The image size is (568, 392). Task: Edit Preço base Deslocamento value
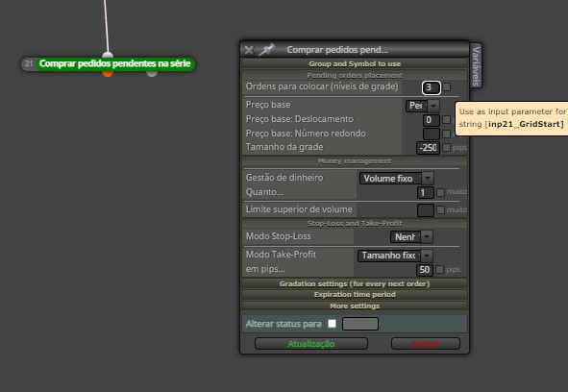(x=432, y=120)
